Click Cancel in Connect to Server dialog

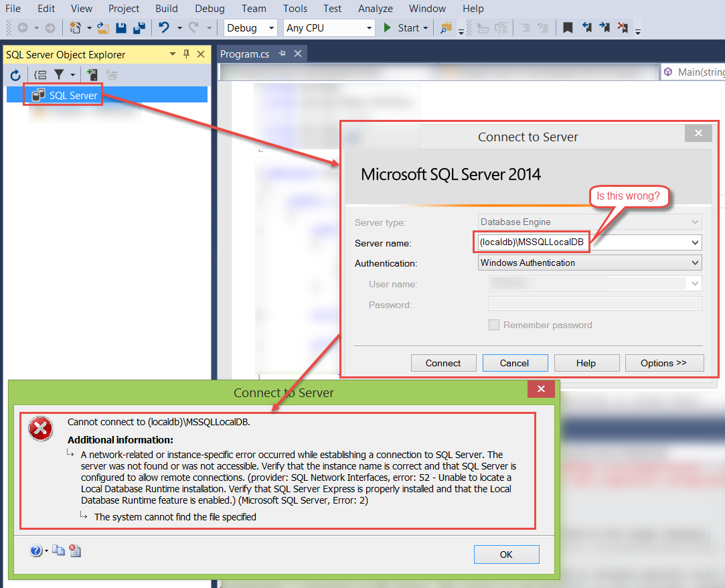pos(515,363)
